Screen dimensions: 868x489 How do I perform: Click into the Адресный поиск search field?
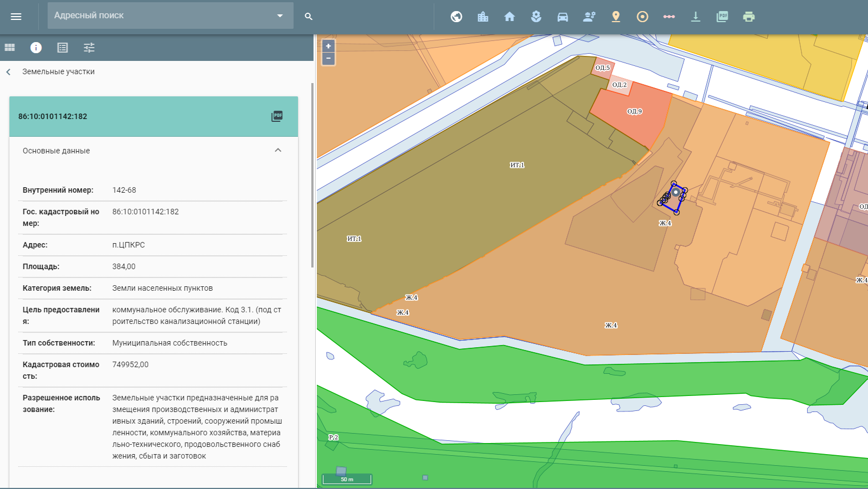(161, 16)
